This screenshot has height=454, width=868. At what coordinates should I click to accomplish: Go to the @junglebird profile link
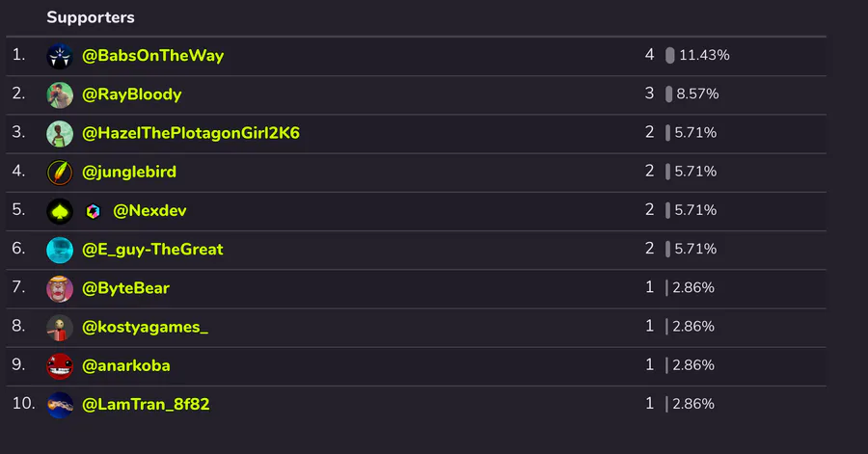(129, 173)
